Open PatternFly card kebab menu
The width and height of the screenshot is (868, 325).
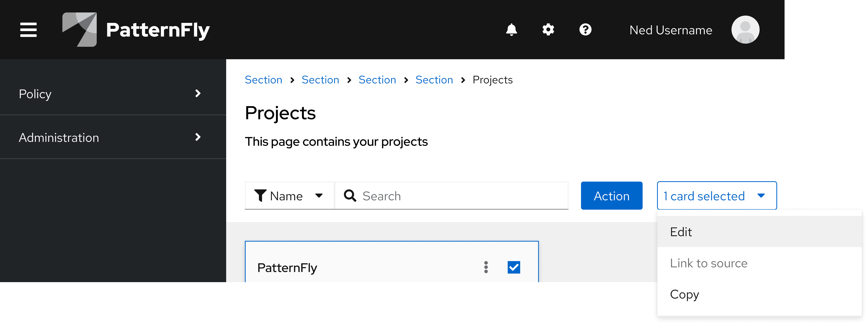click(x=486, y=267)
